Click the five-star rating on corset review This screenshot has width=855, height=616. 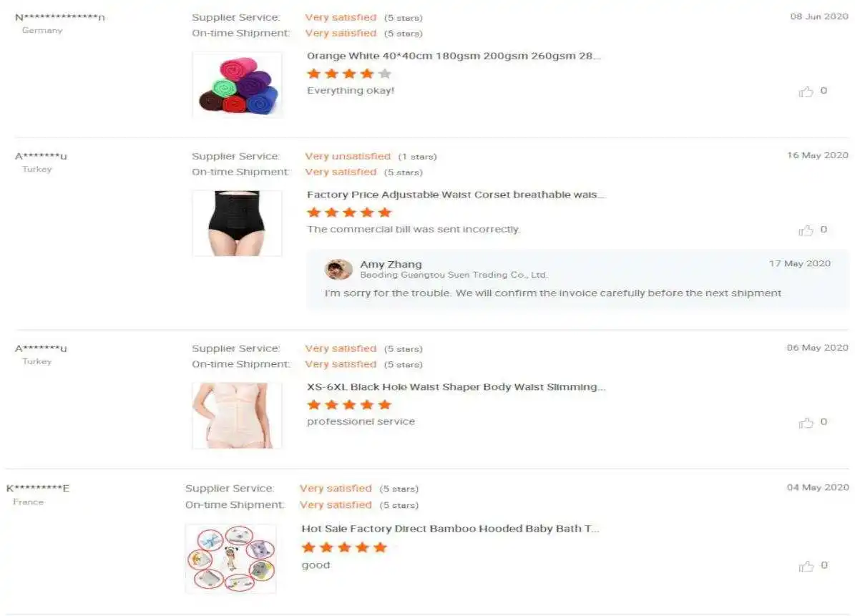pos(349,212)
